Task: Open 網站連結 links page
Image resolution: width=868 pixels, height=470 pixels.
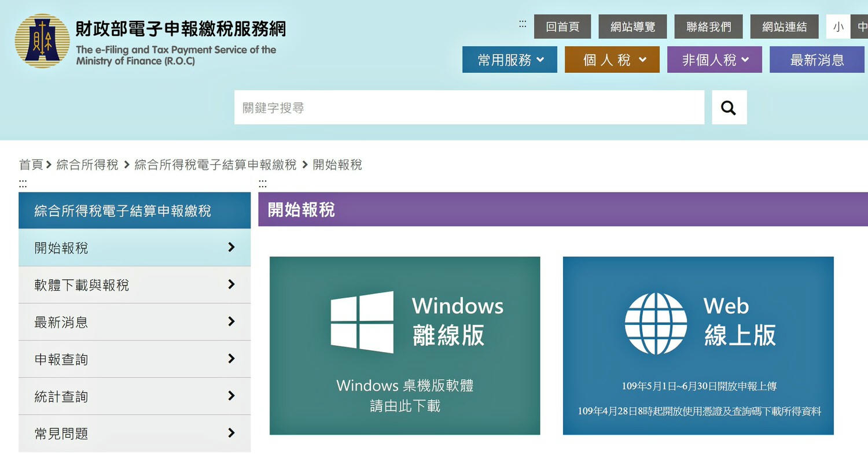Action: tap(785, 27)
